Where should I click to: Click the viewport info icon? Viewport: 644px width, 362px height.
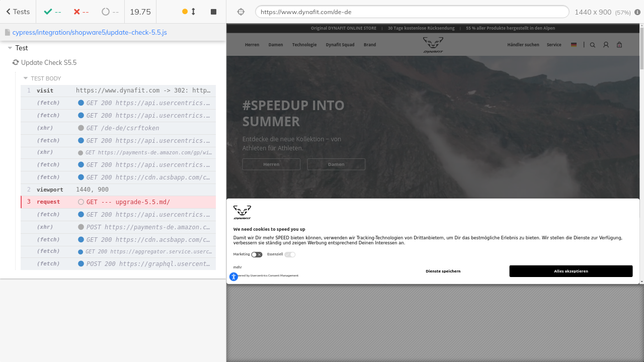(637, 12)
